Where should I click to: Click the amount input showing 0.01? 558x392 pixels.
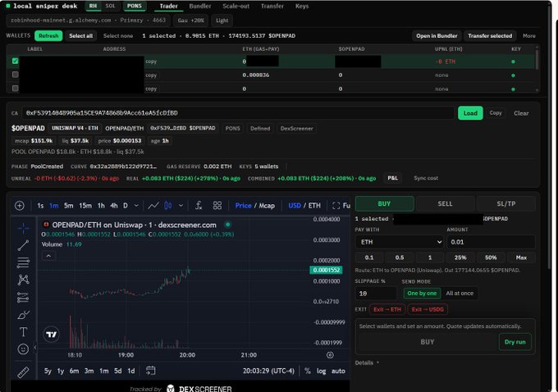coord(491,242)
